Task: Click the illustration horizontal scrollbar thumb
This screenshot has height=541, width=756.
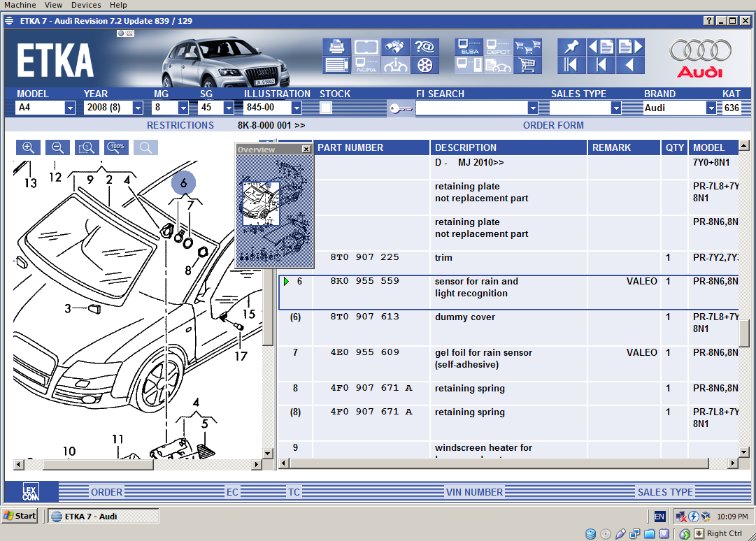Action: pos(98,464)
